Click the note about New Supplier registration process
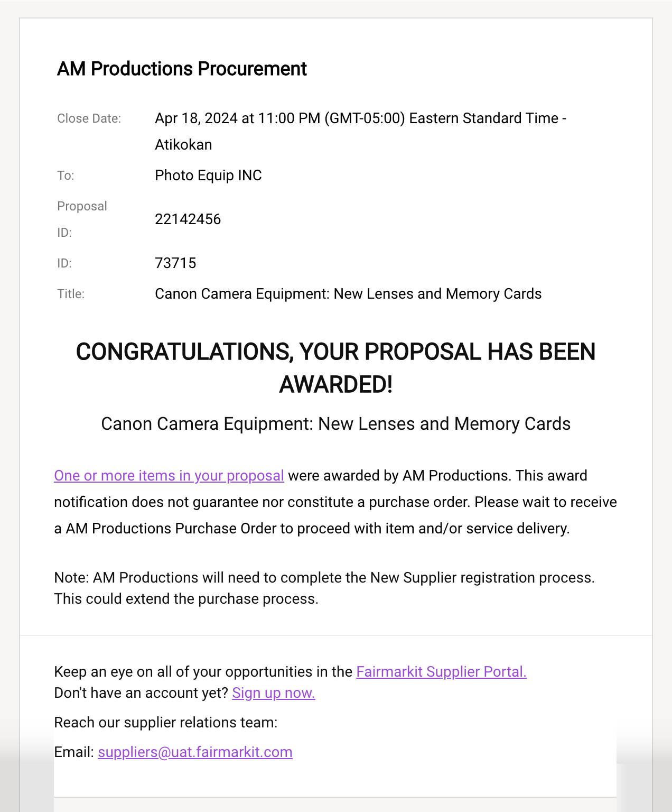 pyautogui.click(x=324, y=588)
